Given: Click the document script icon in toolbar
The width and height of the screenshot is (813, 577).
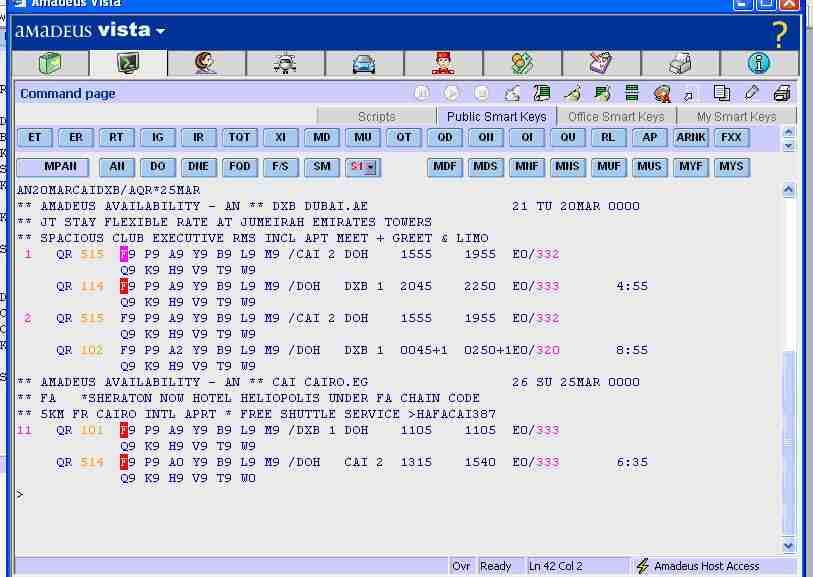Looking at the screenshot, I should (542, 93).
